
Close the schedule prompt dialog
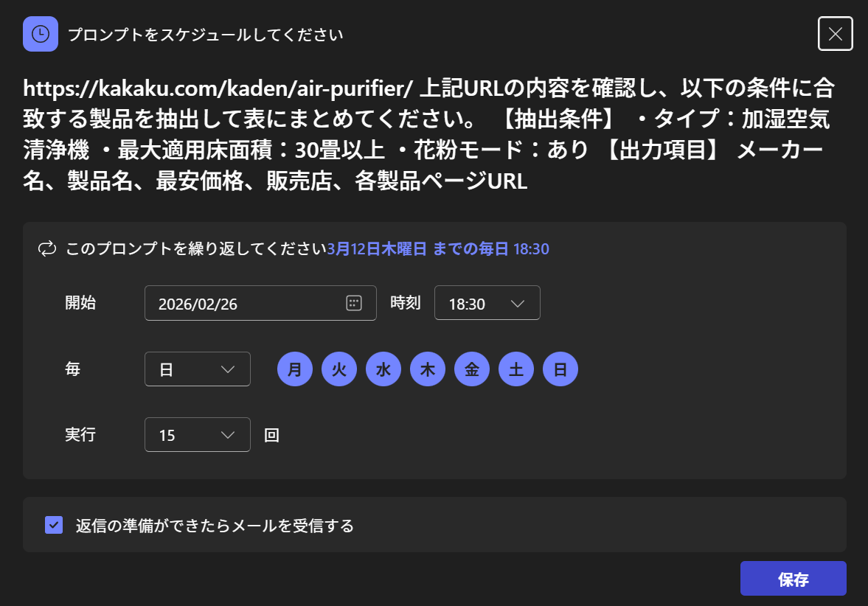[835, 34]
